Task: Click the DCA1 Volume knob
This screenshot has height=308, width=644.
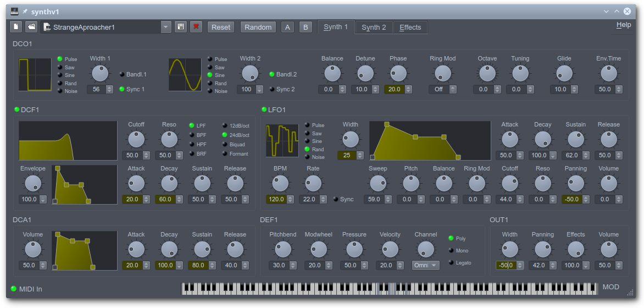Action: [34, 249]
